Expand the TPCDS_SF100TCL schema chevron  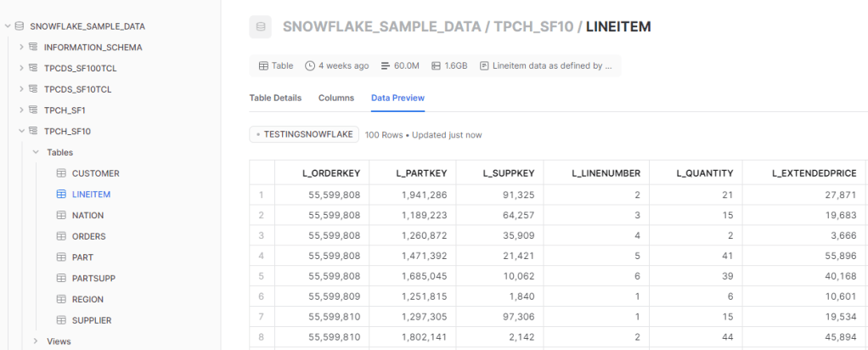(x=21, y=68)
